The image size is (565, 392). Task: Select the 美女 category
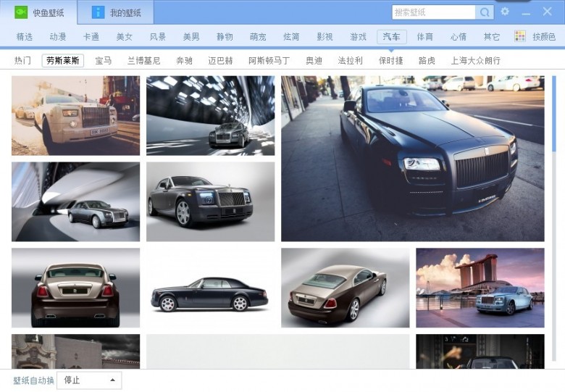pyautogui.click(x=125, y=37)
